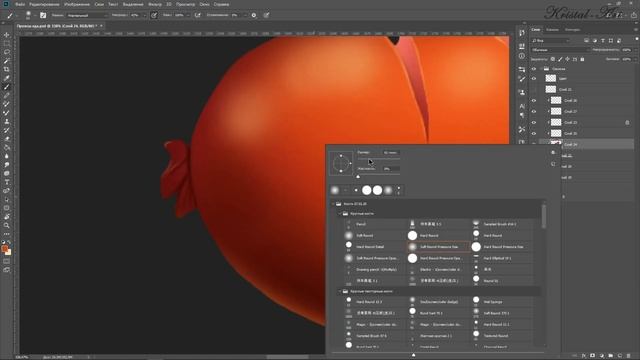Viewport: 640px width, 360px height.
Task: Select the Rectangular Marquee tool
Action: [x=7, y=44]
